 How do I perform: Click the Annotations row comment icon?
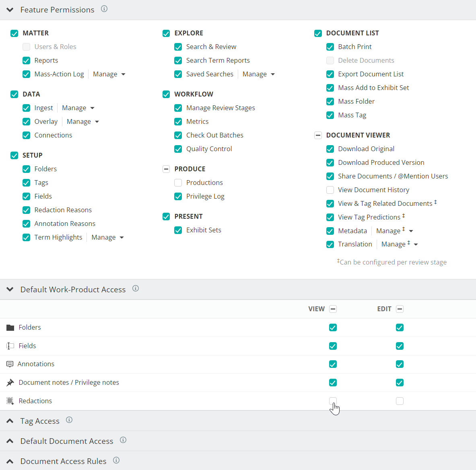[x=10, y=364]
